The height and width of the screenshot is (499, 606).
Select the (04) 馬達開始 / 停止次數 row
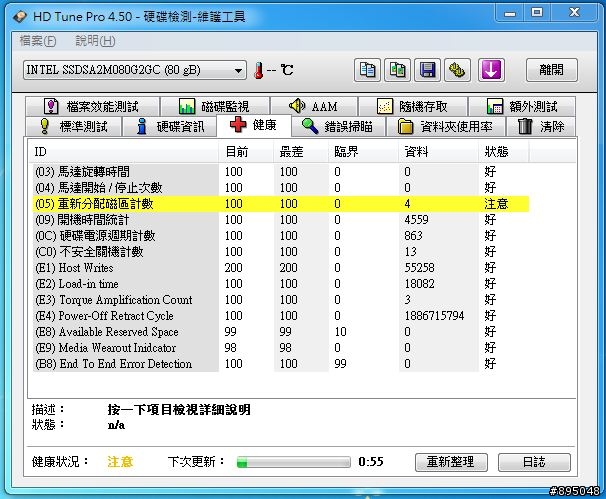(281, 188)
